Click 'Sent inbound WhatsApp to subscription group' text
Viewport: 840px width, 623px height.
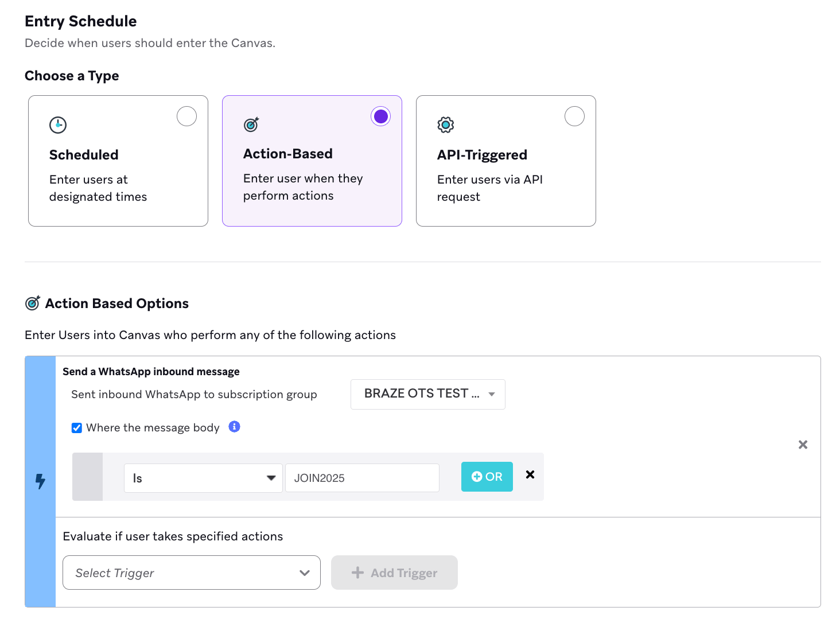click(x=194, y=395)
